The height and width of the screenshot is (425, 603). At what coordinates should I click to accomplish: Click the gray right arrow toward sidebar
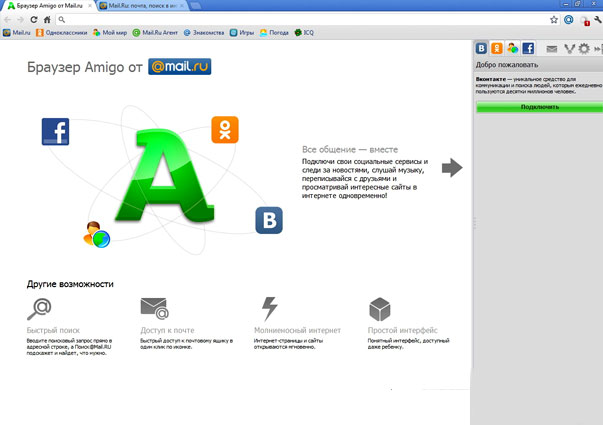click(x=452, y=168)
